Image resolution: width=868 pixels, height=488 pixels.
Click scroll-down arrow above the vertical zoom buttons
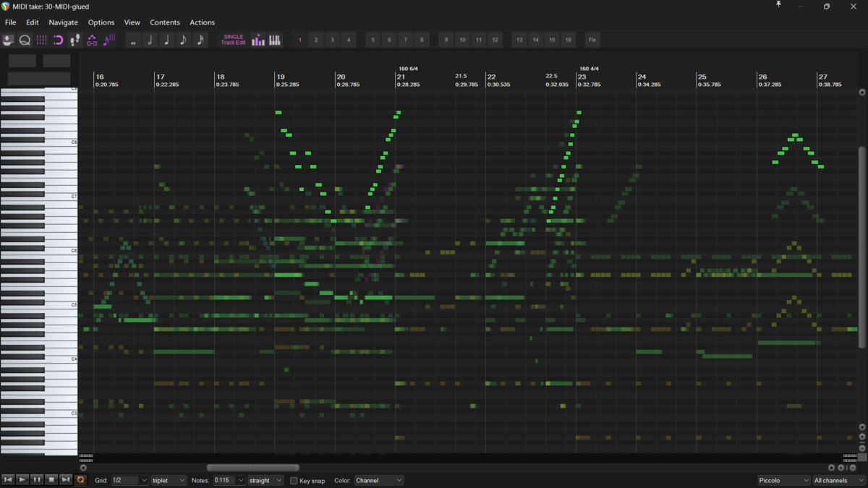click(862, 427)
